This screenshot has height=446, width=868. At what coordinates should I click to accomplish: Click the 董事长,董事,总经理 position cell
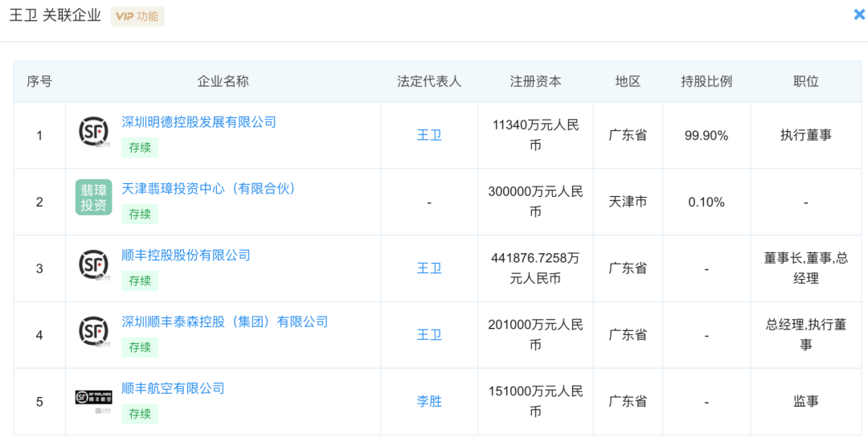805,268
